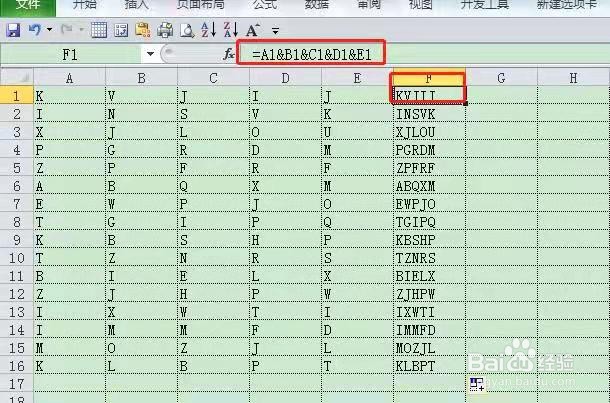Select cell containing XJLOU
The image size is (610, 403).
coord(429,132)
